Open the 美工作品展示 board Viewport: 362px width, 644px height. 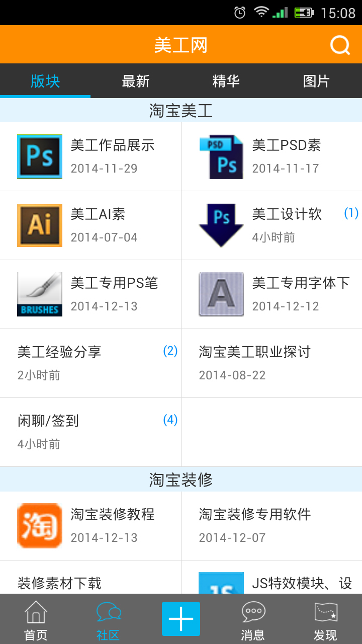pos(90,156)
